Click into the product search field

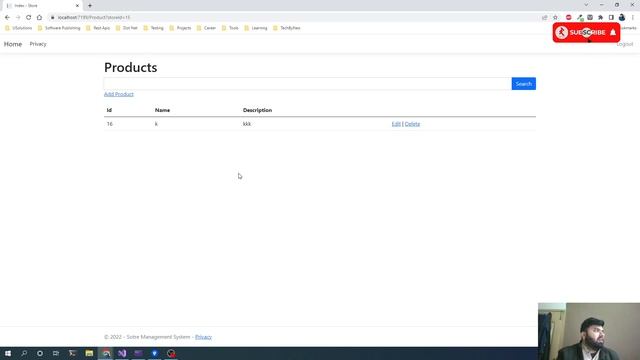point(307,84)
